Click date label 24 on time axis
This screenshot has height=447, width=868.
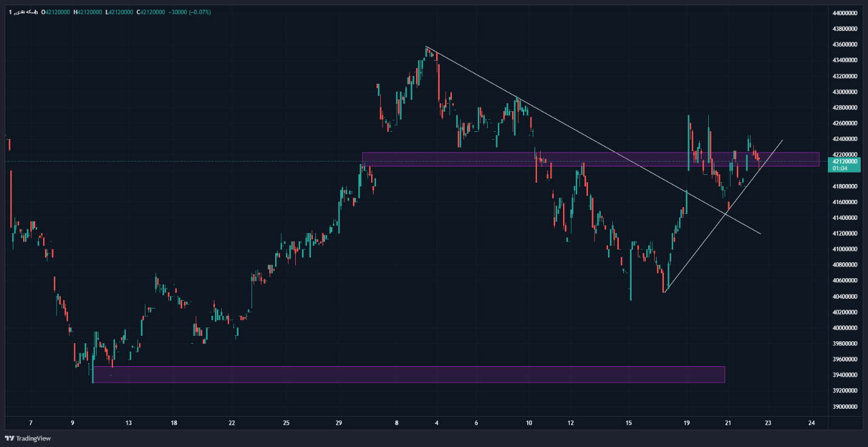tap(812, 423)
